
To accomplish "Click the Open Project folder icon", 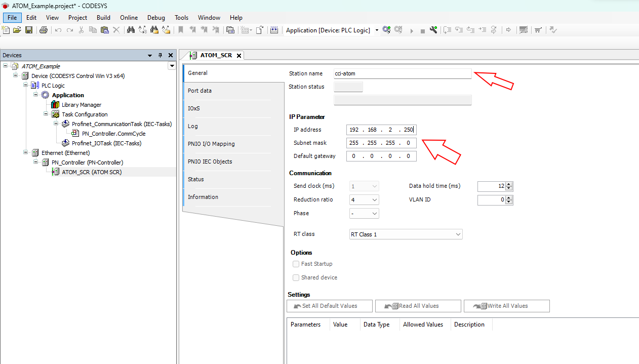I will click(17, 30).
